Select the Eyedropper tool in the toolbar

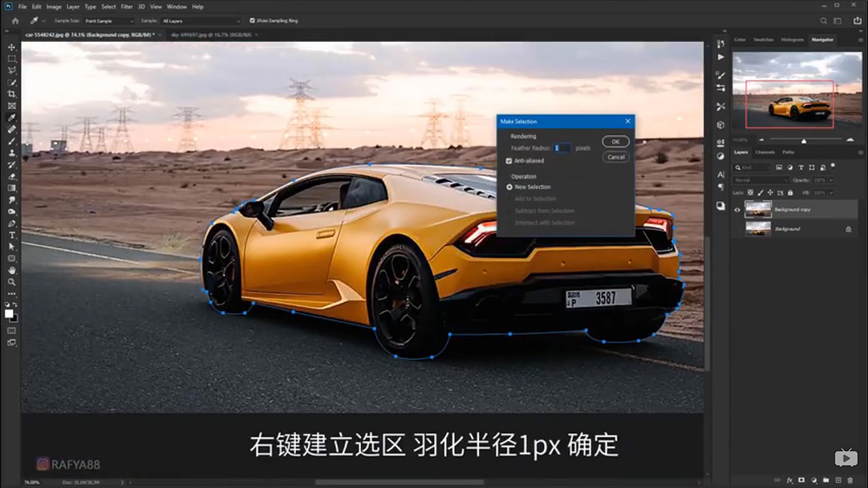coord(11,116)
